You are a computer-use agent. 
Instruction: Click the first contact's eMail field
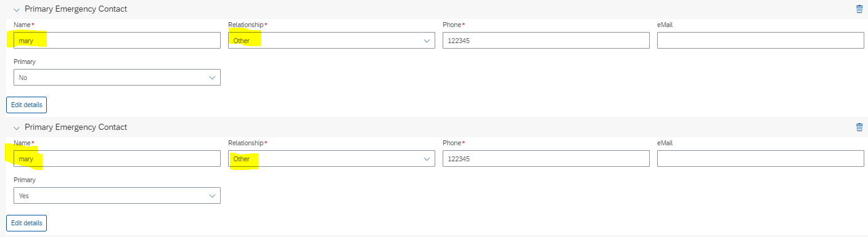(x=761, y=41)
